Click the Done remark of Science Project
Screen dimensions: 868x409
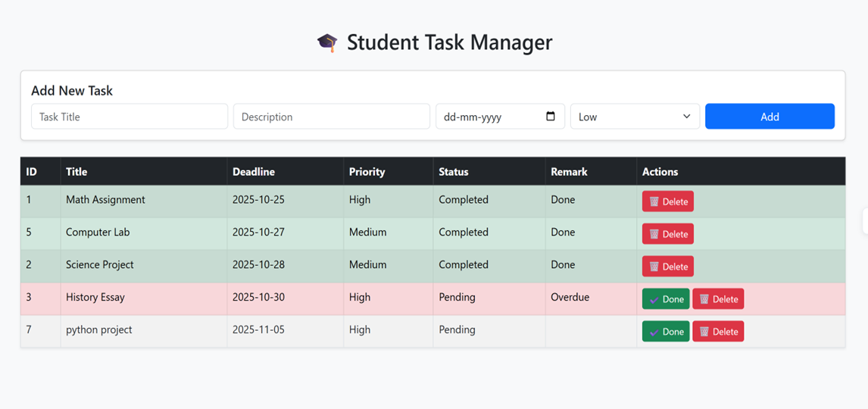pyautogui.click(x=563, y=264)
